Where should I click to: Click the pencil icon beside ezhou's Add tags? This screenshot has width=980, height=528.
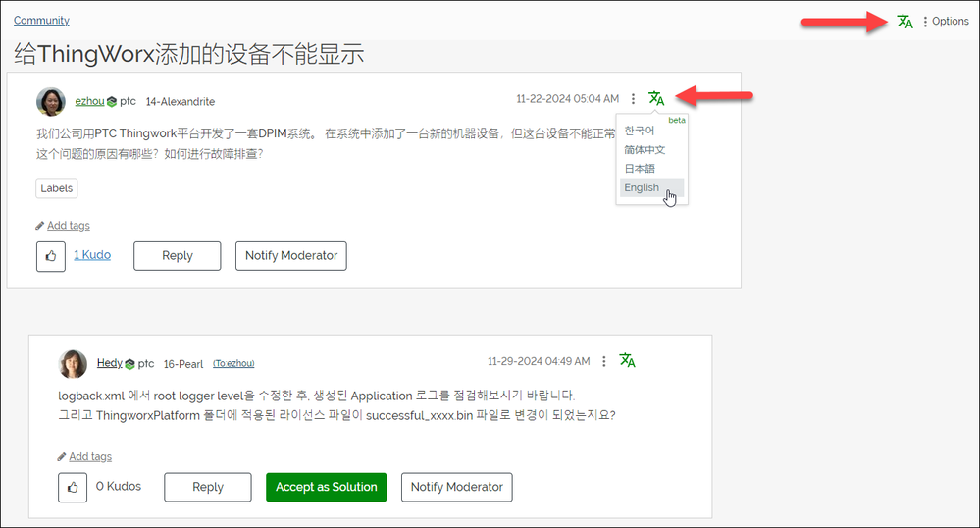[40, 225]
